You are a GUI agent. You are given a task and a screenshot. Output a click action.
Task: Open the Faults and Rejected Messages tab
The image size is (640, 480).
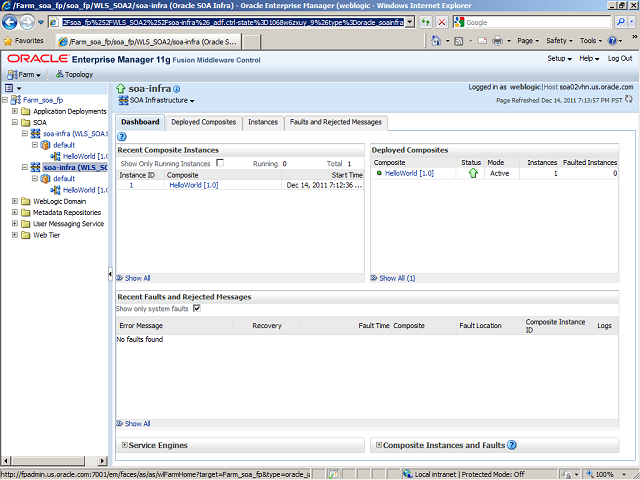[335, 122]
